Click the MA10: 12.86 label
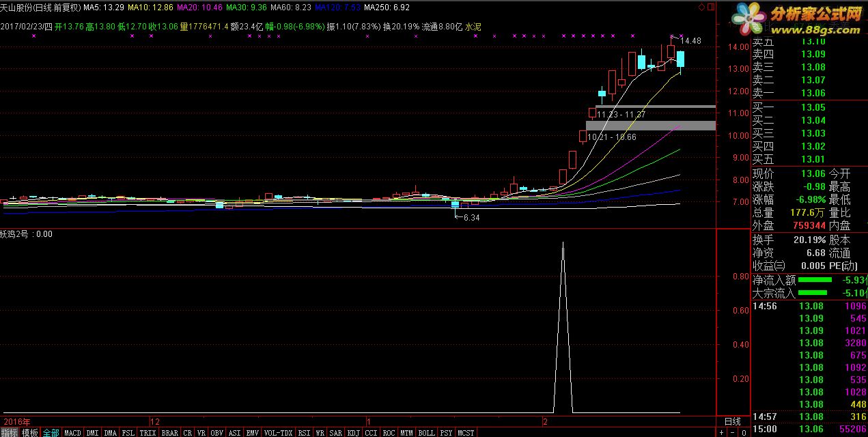Screen dimensions: 868x437 (150, 8)
